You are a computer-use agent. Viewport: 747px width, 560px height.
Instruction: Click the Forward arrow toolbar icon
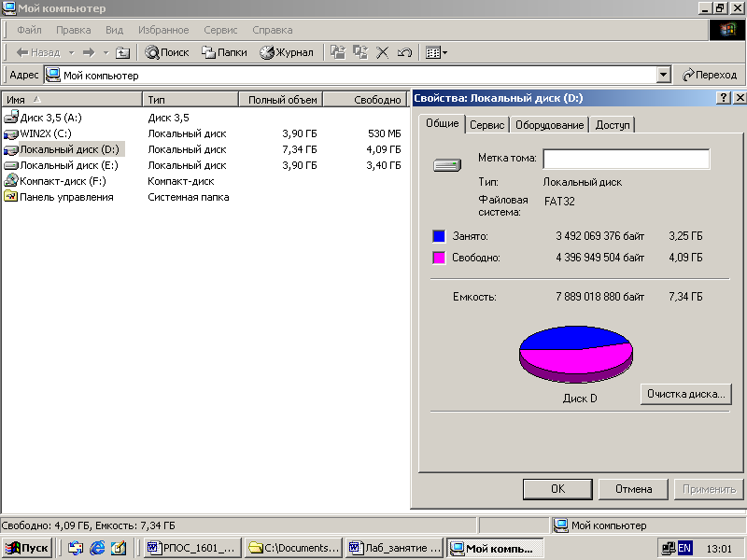89,52
